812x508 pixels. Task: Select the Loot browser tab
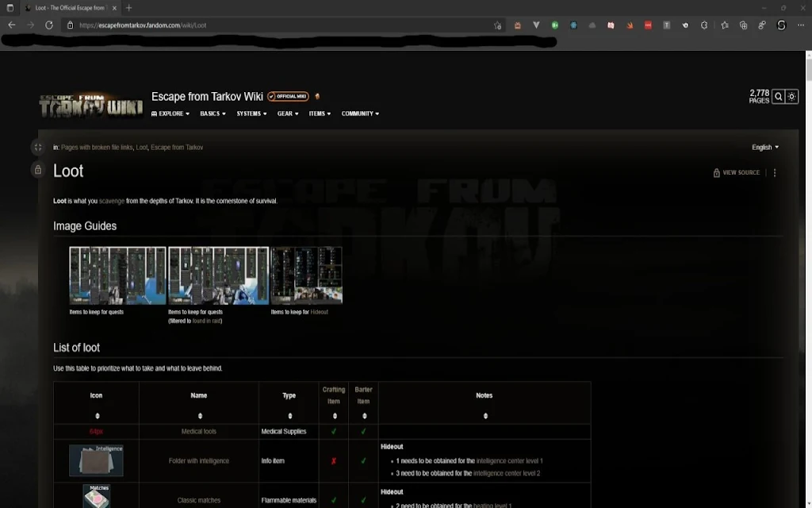pos(70,8)
